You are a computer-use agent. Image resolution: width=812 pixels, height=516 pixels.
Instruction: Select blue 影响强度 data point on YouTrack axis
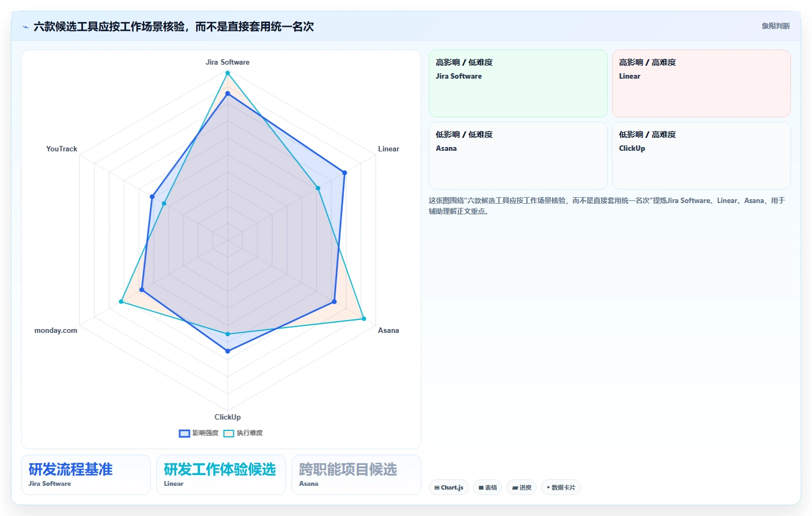(152, 197)
